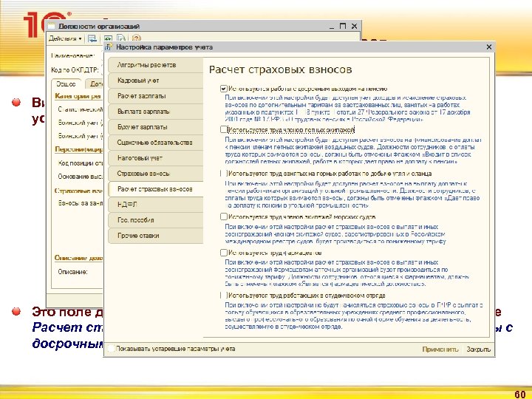The image size is (532, 399).
Task: Open the Действия dropdown menu
Action: click(x=65, y=38)
